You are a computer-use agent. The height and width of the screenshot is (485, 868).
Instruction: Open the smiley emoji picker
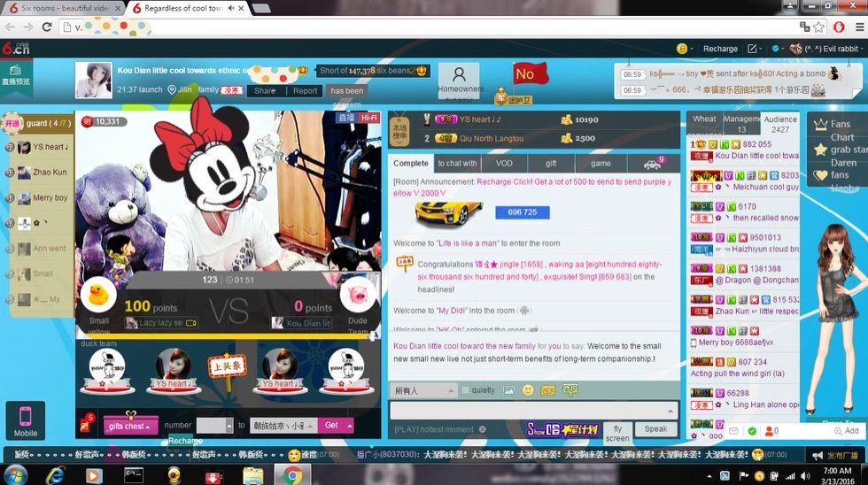(x=528, y=390)
